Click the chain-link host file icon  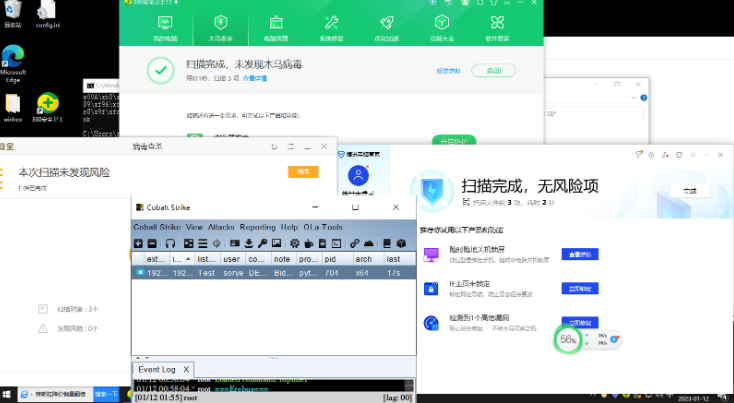coord(354,243)
